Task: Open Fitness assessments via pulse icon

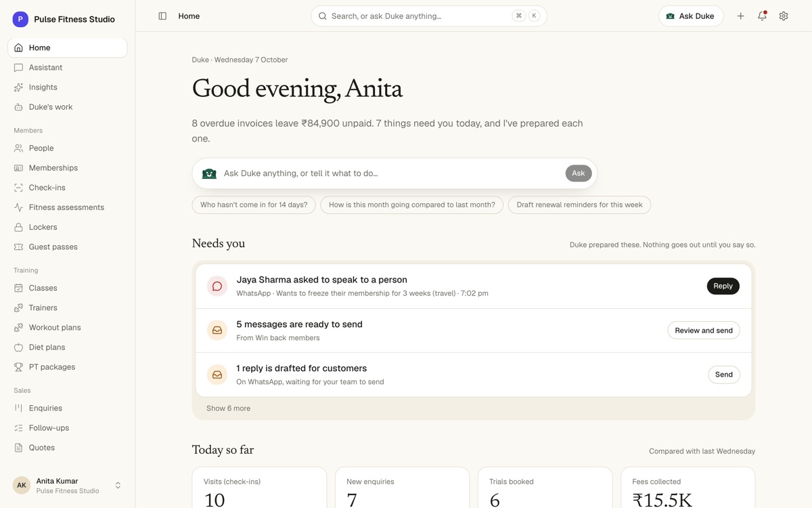Action: (x=18, y=207)
